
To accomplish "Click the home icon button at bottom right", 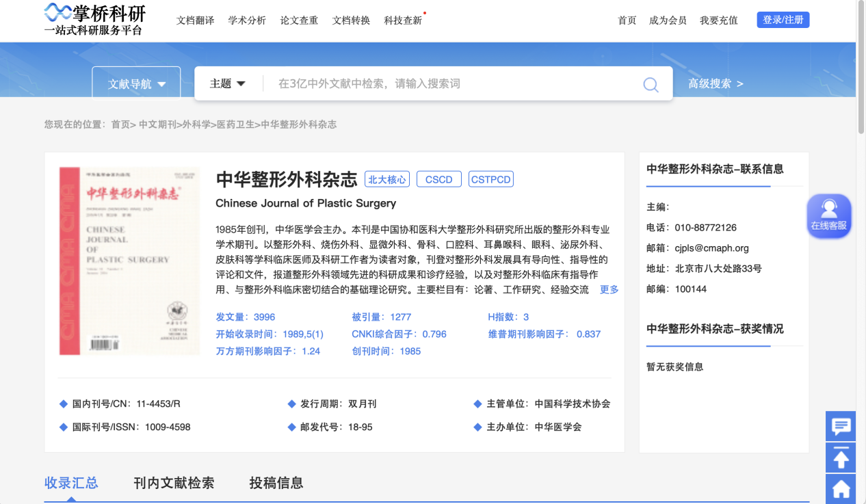I will [841, 488].
